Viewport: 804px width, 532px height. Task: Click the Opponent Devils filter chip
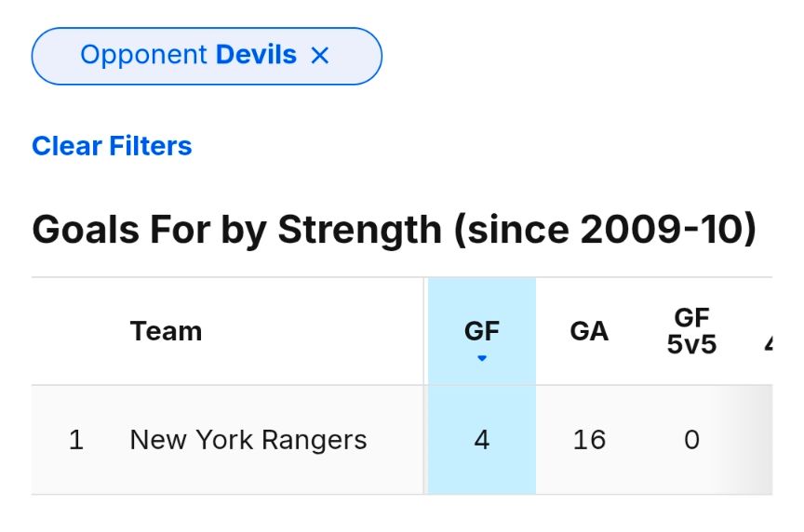point(186,56)
